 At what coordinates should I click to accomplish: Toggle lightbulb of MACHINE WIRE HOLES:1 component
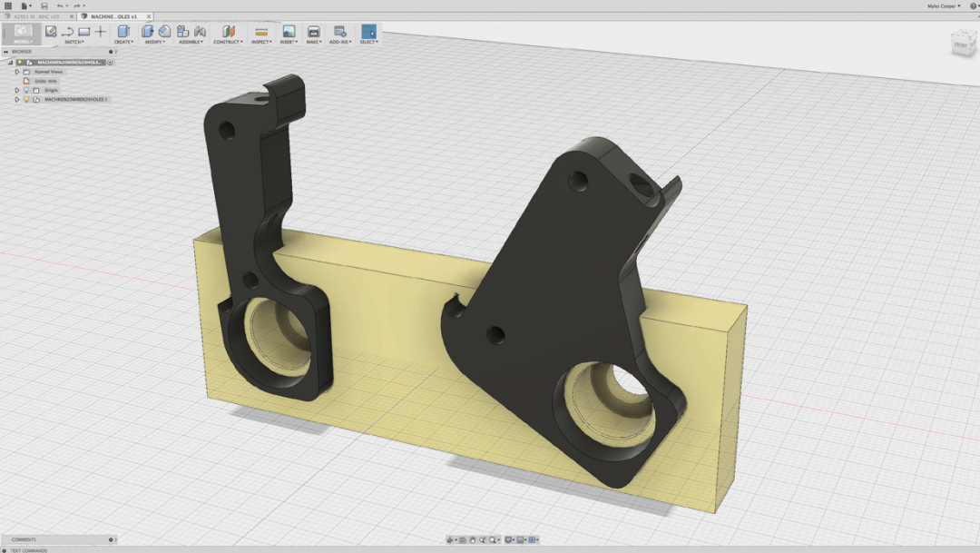[26, 100]
